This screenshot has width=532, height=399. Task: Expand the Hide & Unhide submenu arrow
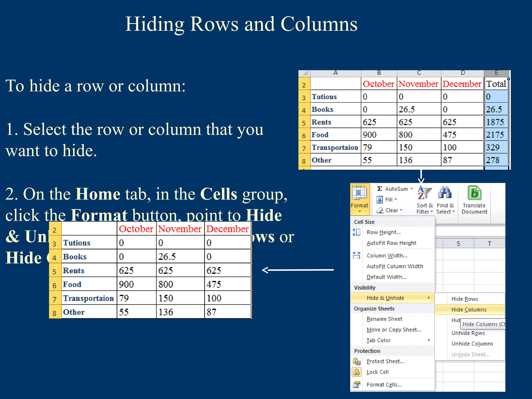coord(429,298)
